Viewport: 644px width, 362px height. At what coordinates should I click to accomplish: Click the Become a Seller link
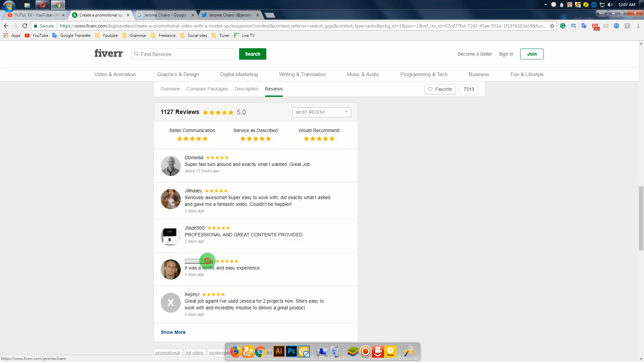coord(475,54)
